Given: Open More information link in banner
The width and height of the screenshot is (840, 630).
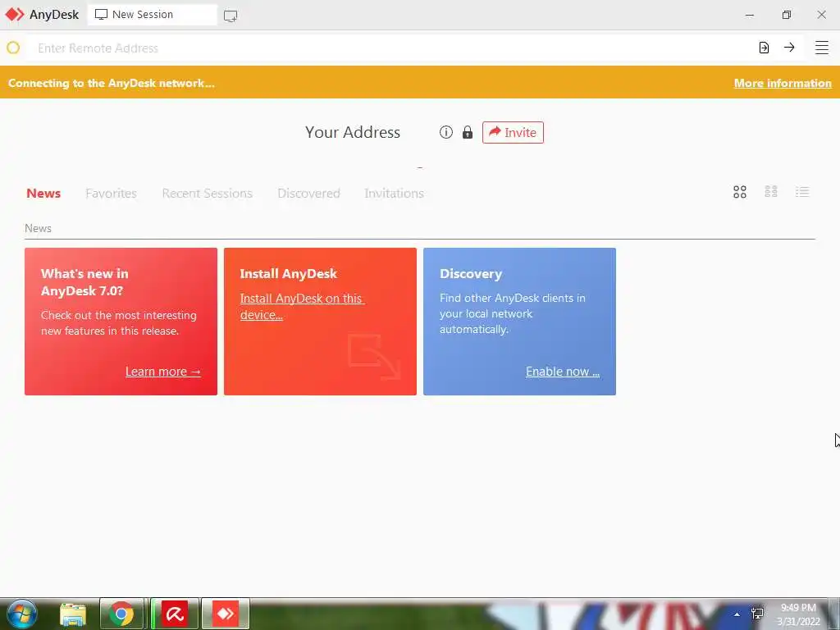Looking at the screenshot, I should coord(783,83).
